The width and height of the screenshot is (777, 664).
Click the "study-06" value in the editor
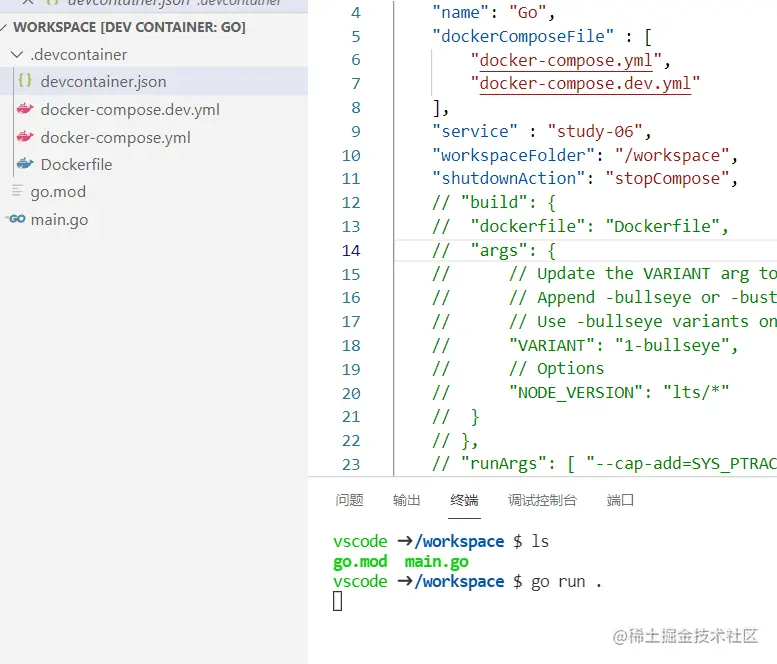pyautogui.click(x=595, y=131)
